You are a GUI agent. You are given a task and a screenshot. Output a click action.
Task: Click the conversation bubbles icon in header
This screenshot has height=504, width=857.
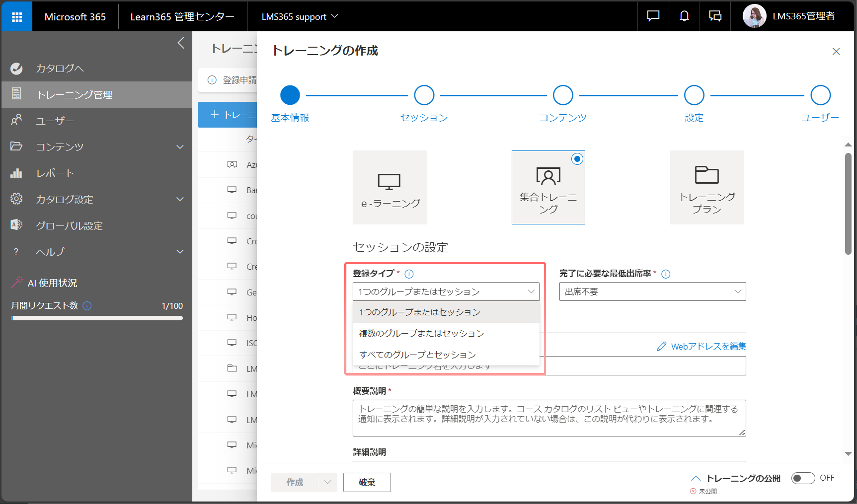point(715,16)
